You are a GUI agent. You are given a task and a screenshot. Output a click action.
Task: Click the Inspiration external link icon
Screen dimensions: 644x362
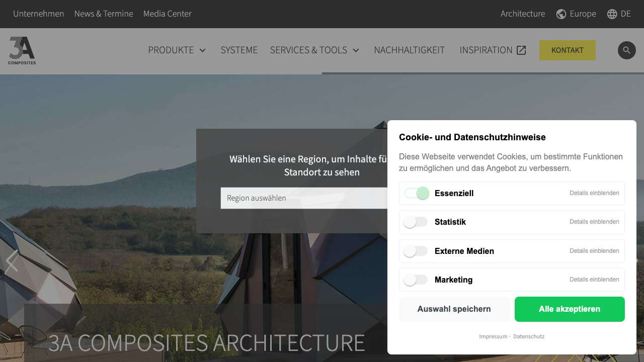point(521,50)
